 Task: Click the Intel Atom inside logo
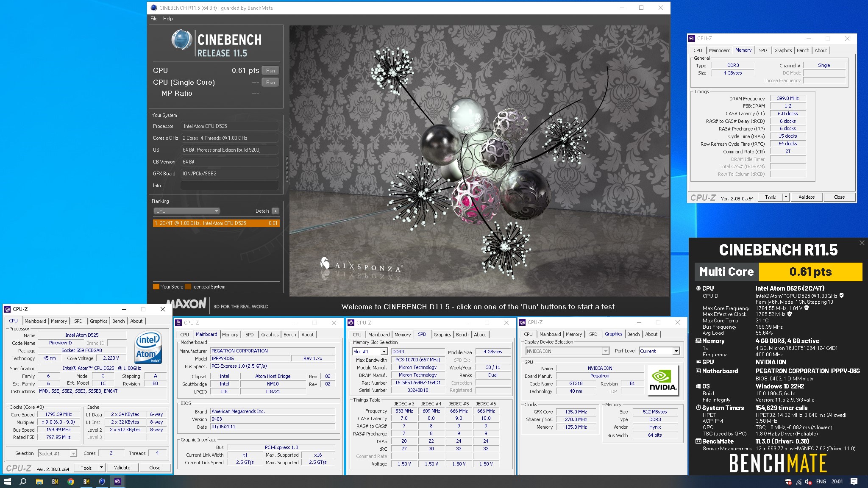(x=148, y=347)
